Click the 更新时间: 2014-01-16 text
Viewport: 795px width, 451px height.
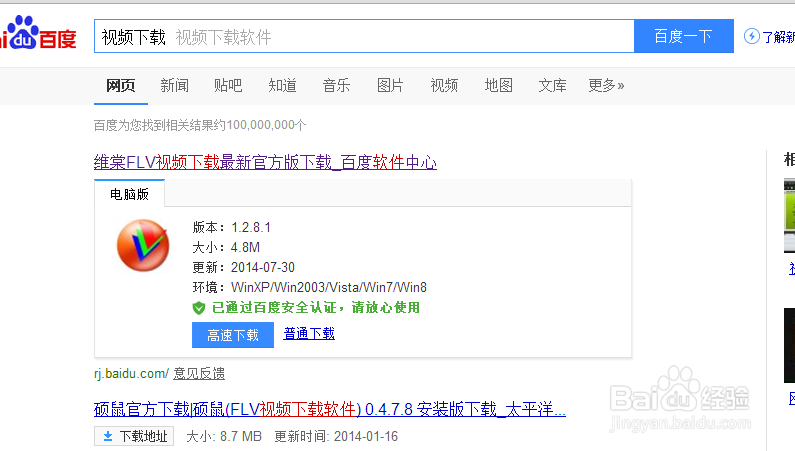336,436
